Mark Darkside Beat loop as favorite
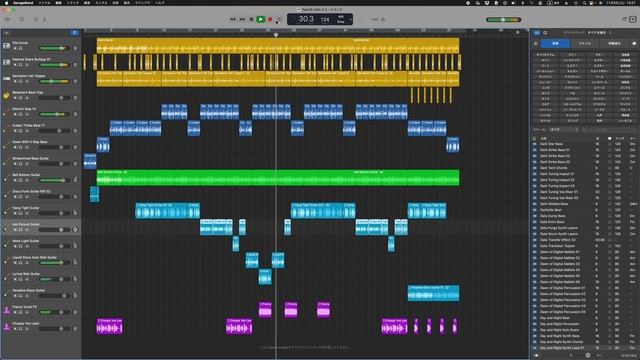 (x=609, y=210)
